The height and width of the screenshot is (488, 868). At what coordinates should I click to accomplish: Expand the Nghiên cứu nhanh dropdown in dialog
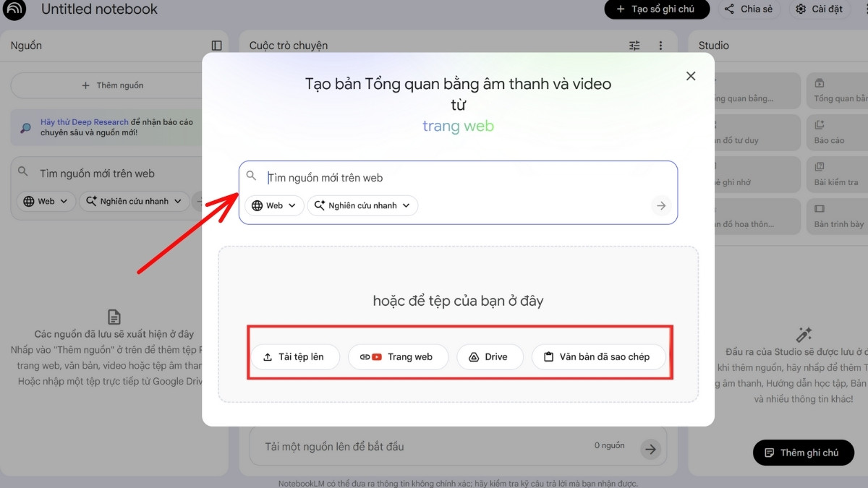coord(362,205)
